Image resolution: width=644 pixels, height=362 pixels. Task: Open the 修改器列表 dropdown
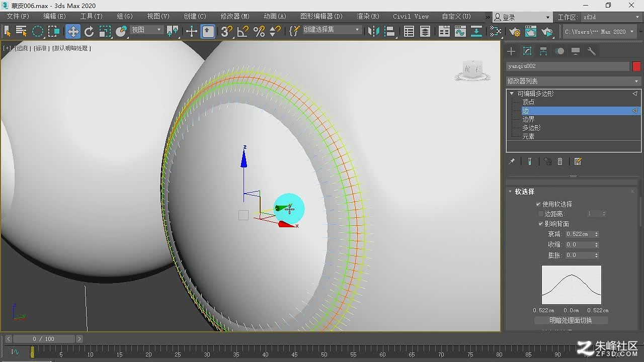tap(573, 81)
